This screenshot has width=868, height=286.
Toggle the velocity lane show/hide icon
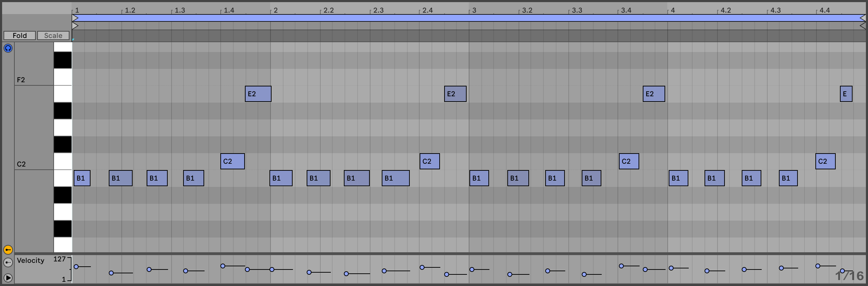(x=8, y=262)
